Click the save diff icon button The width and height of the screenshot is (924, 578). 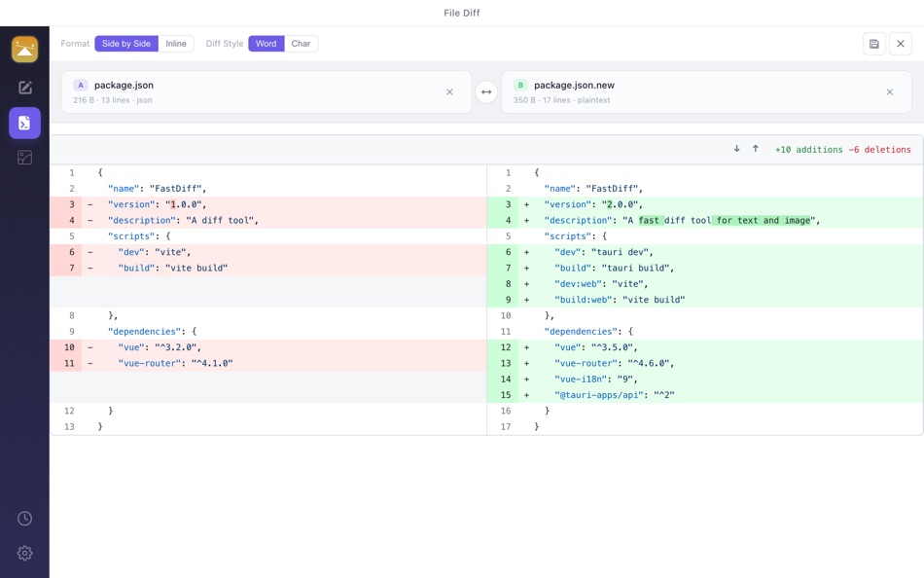tap(874, 44)
